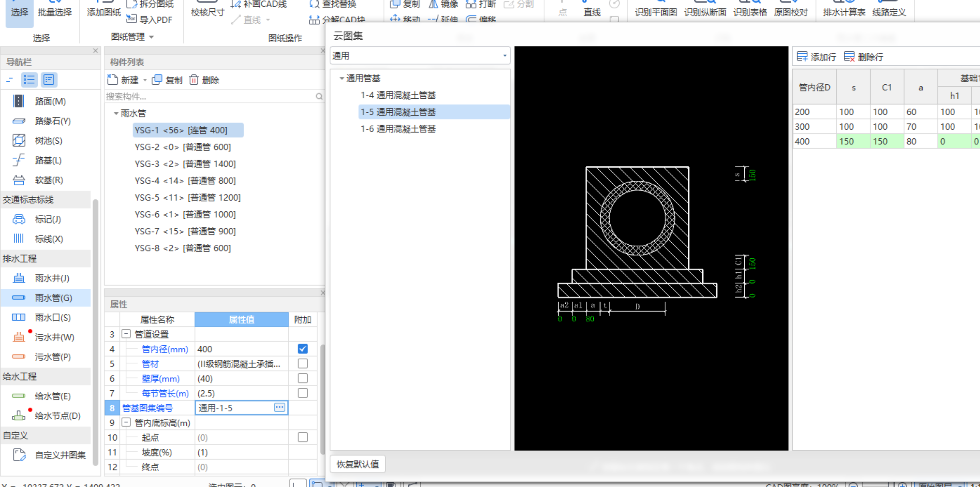Check the 管材 附加 checkbox
The height and width of the screenshot is (487, 980).
click(x=303, y=363)
